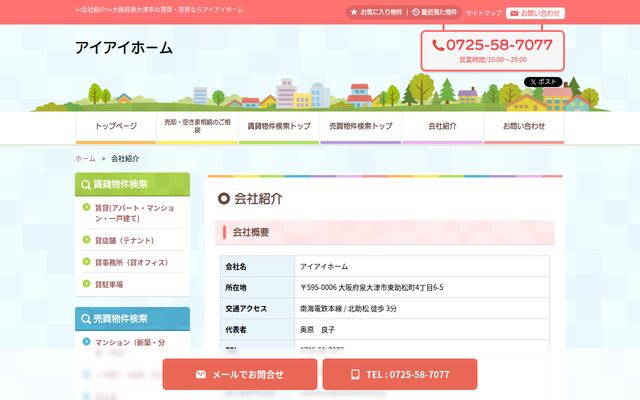
Task: Click green arrow bullet next to 貸駐車場
Action: tap(86, 284)
